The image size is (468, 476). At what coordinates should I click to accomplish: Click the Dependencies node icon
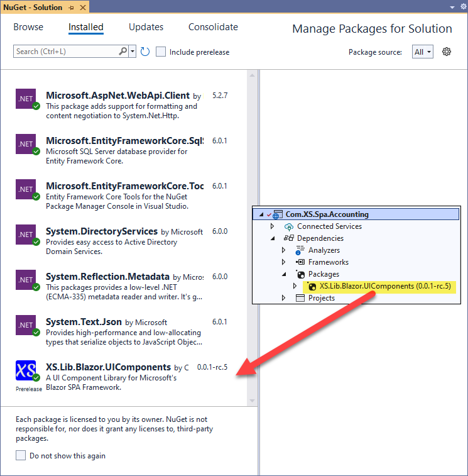(x=288, y=238)
